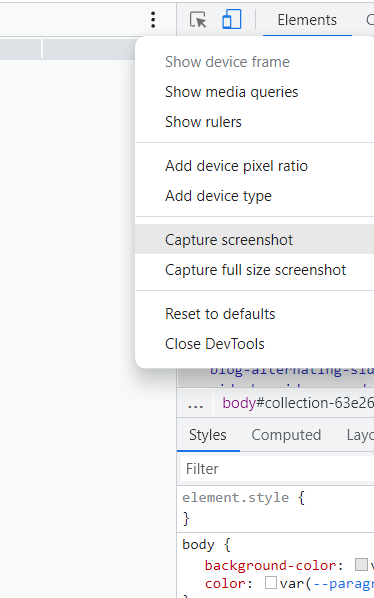Choose Show media queries

[231, 92]
